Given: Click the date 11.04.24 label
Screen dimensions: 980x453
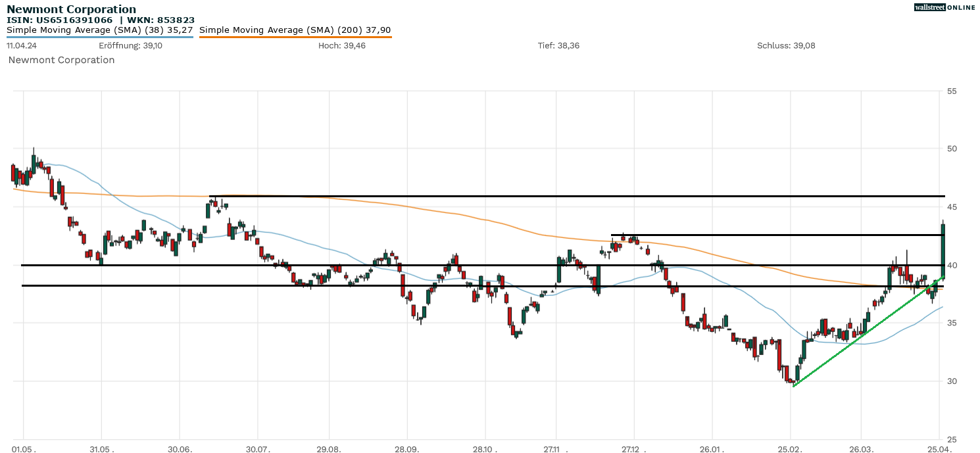Looking at the screenshot, I should 22,45.
